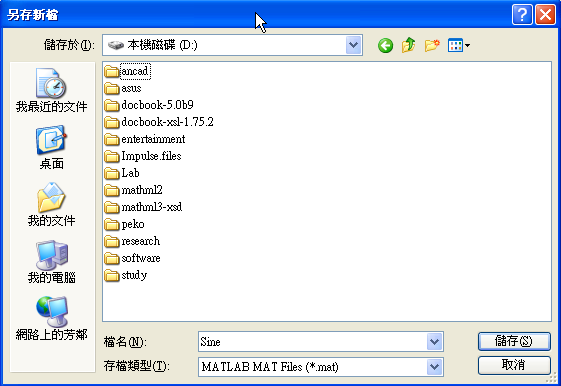
Task: Click the help question mark button
Action: tap(522, 15)
